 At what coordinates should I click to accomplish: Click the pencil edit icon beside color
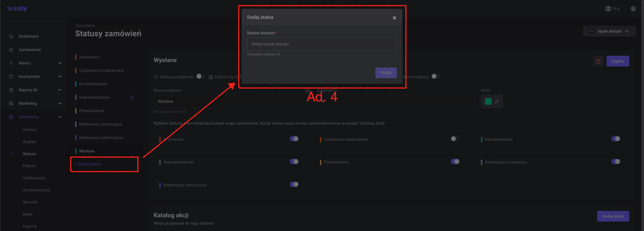click(497, 101)
